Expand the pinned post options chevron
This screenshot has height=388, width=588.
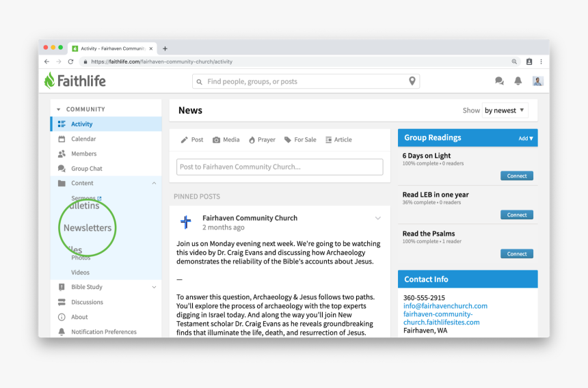tap(377, 218)
